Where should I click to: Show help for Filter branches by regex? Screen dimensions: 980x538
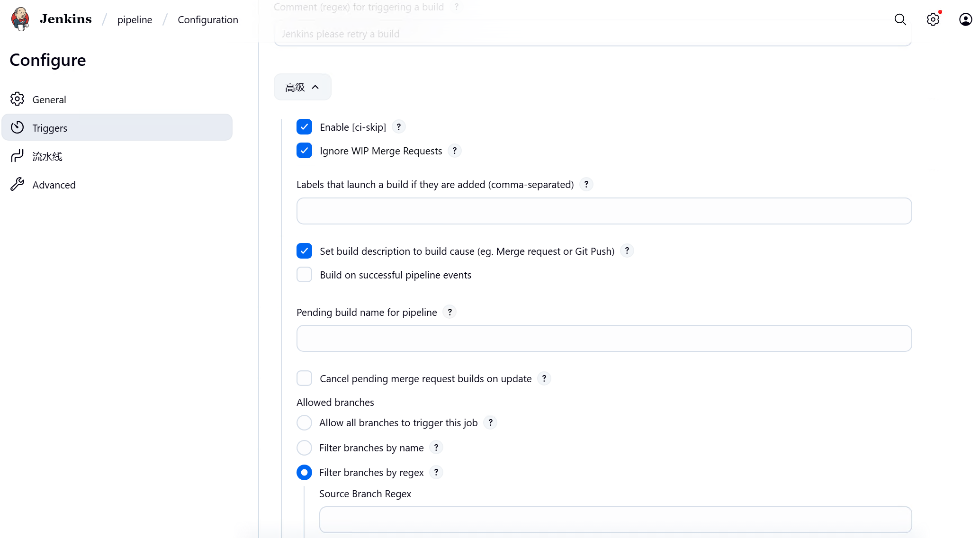point(436,472)
